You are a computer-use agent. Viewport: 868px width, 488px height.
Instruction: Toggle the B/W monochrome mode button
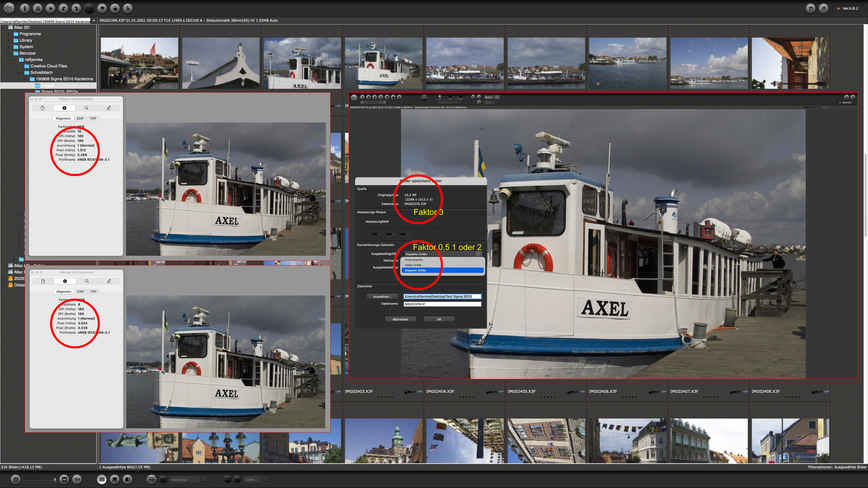tap(89, 8)
